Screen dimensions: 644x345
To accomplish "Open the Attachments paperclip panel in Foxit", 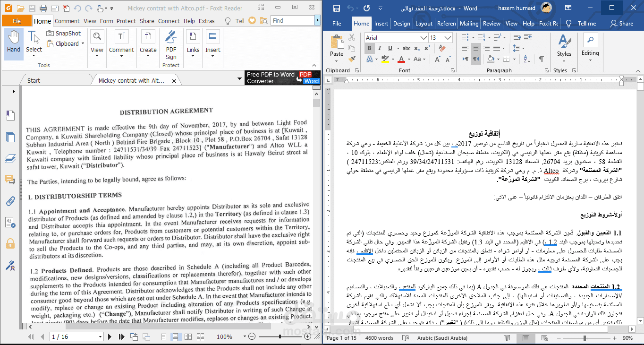I will click(x=10, y=200).
